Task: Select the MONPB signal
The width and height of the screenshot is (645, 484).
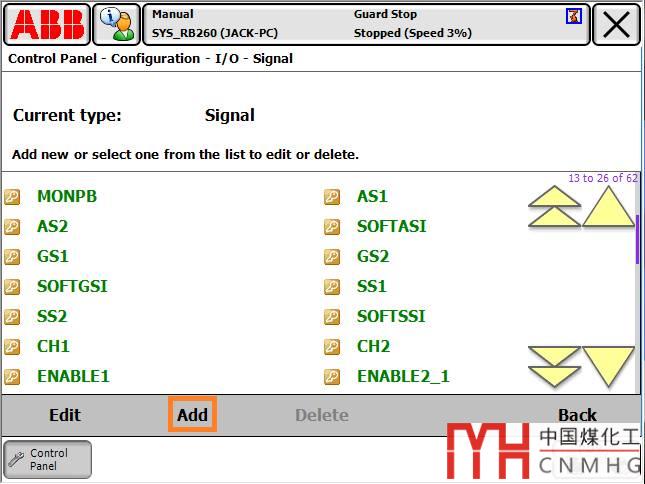Action: pyautogui.click(x=67, y=197)
